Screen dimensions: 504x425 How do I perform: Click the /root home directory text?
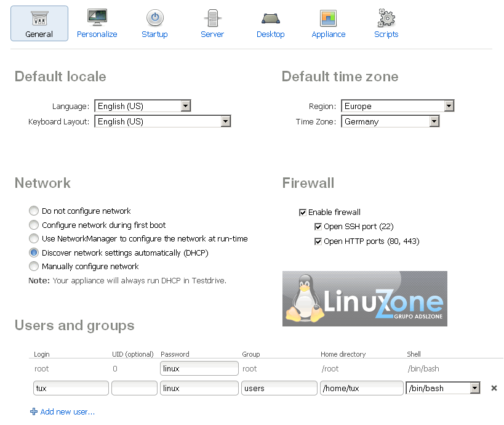click(x=330, y=369)
